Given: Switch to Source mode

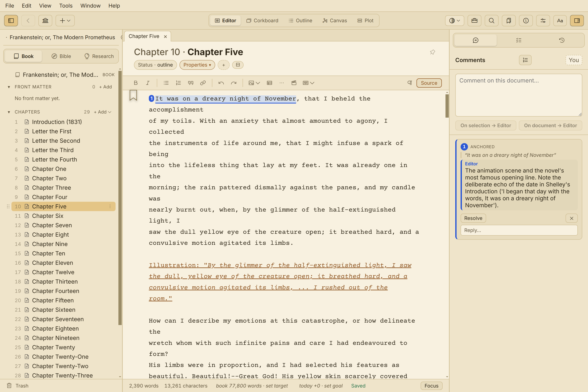Looking at the screenshot, I should click(429, 83).
